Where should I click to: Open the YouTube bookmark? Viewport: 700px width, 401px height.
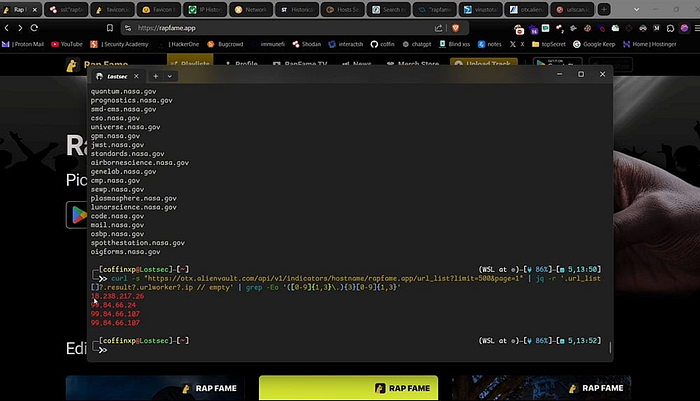tap(67, 44)
